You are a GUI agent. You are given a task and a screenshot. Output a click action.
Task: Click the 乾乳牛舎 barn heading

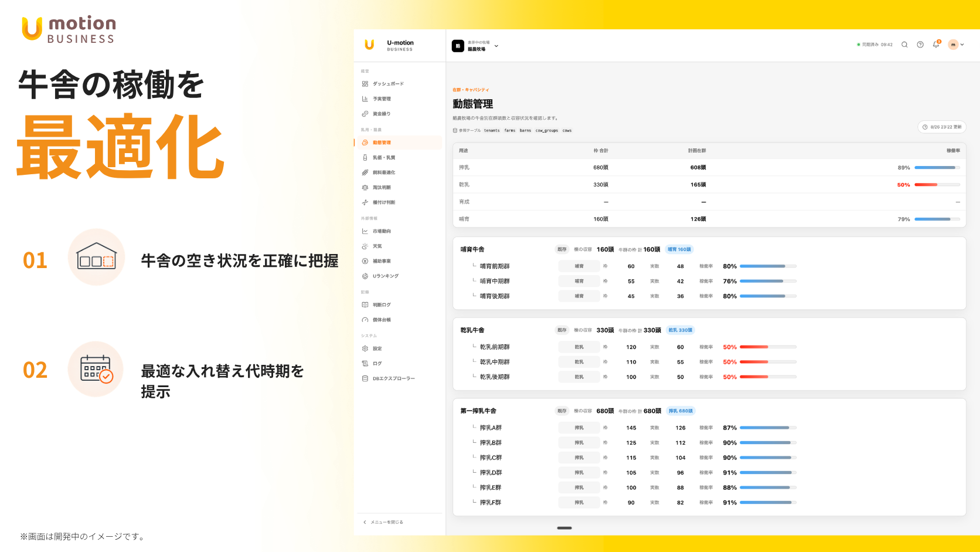click(x=472, y=330)
